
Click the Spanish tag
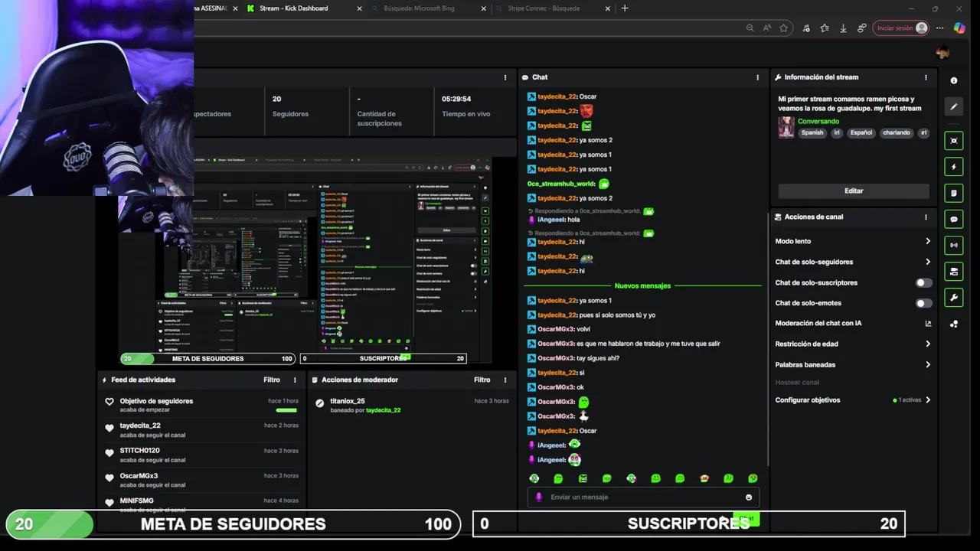click(x=812, y=132)
